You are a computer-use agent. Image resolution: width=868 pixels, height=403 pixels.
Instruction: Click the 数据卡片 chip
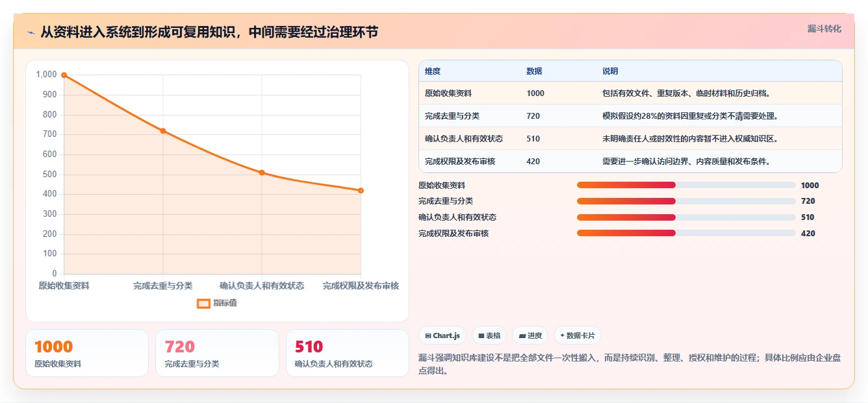tap(578, 336)
